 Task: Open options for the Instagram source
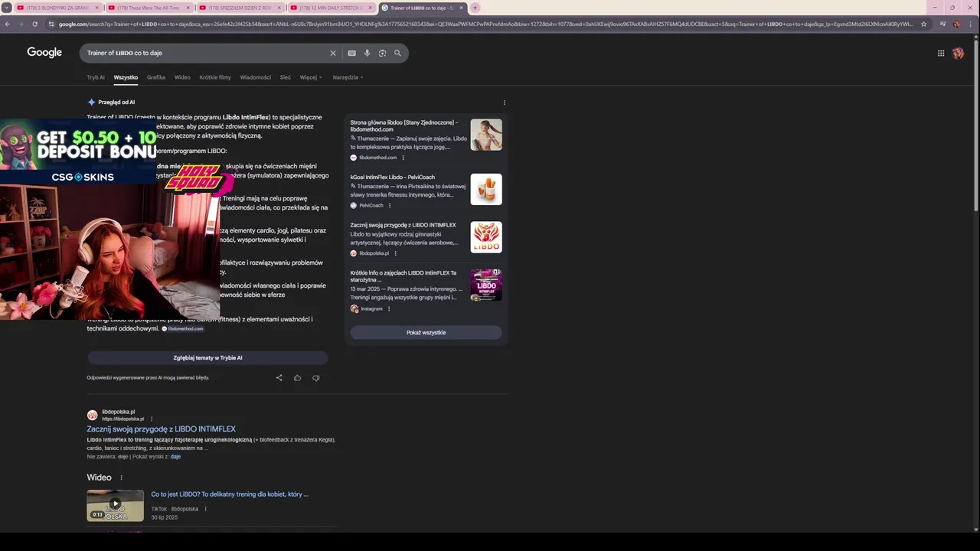click(388, 308)
